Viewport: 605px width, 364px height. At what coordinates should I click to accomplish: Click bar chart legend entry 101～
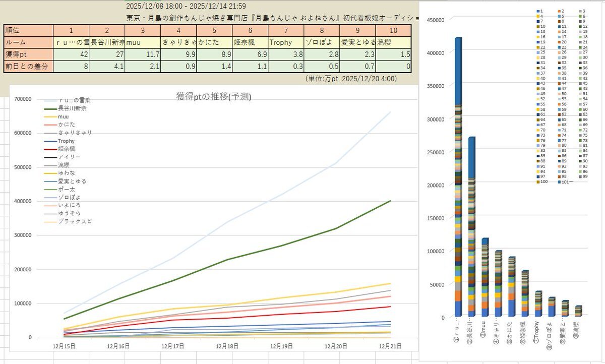click(566, 181)
